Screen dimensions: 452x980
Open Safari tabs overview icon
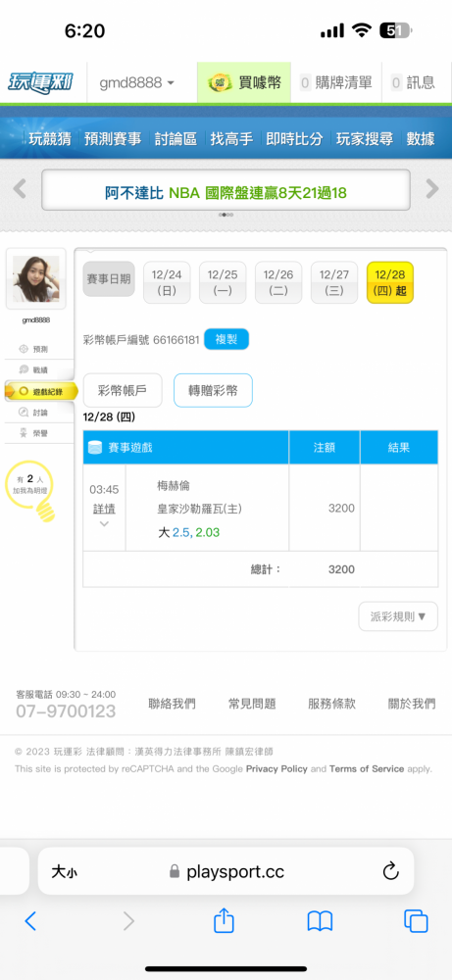[416, 921]
